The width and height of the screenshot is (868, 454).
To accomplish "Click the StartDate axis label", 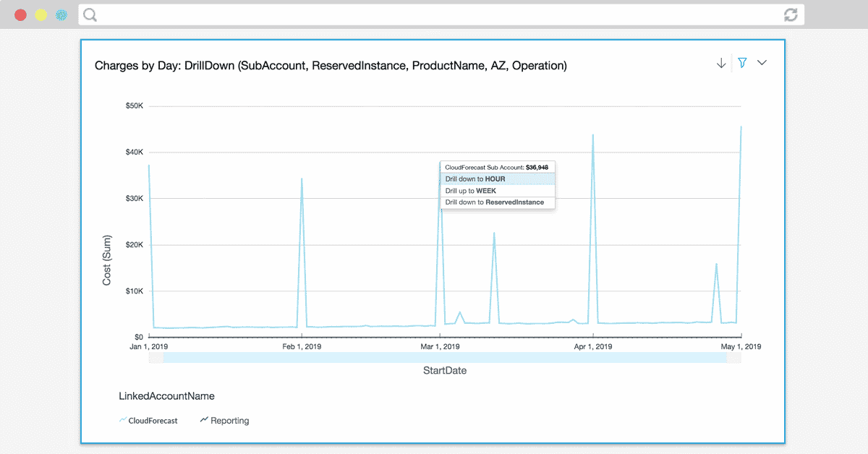I will [445, 371].
